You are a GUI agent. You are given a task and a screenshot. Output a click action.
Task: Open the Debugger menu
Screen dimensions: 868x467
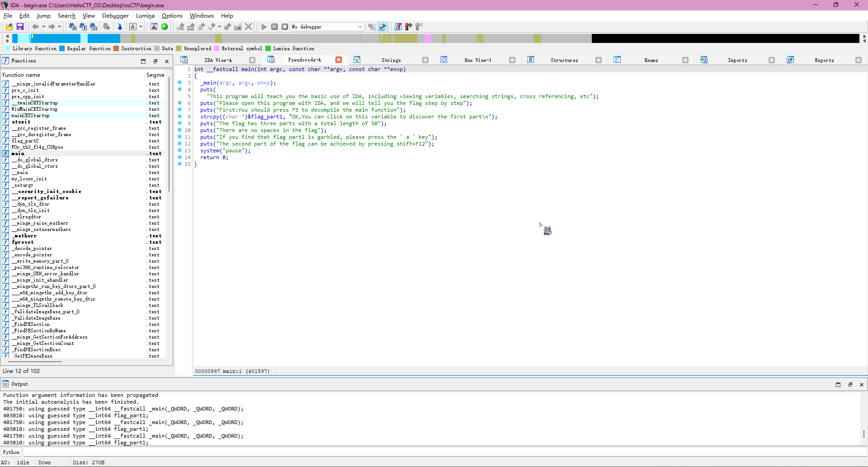pos(115,16)
